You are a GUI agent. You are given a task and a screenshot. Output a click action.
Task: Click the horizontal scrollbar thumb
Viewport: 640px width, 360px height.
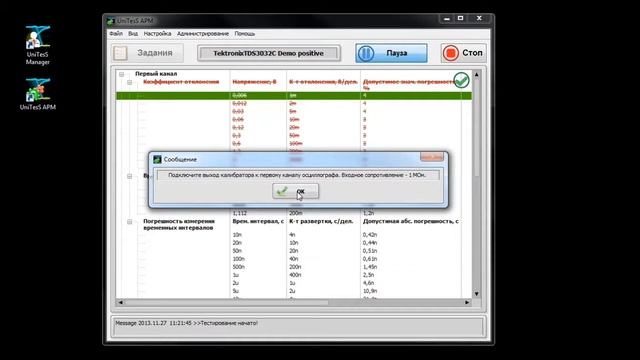click(x=226, y=302)
